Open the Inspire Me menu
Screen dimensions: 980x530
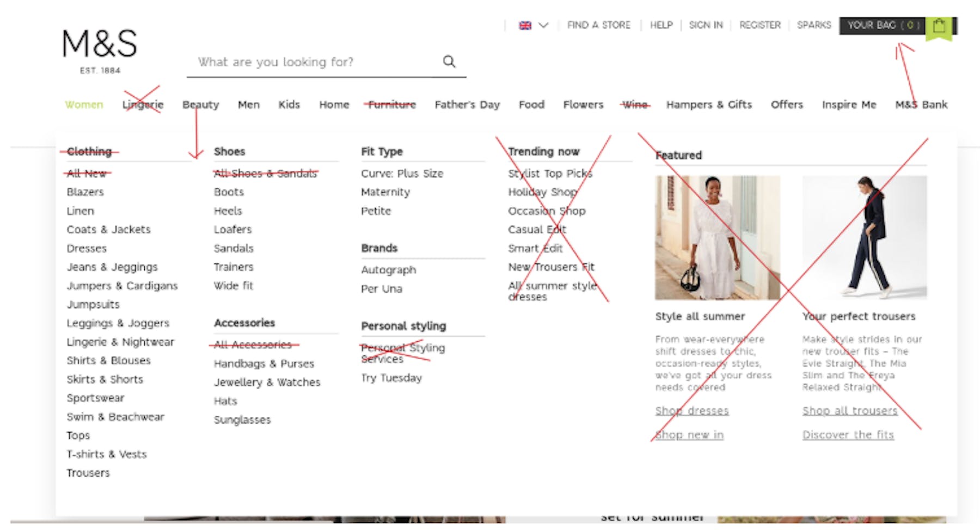point(849,104)
